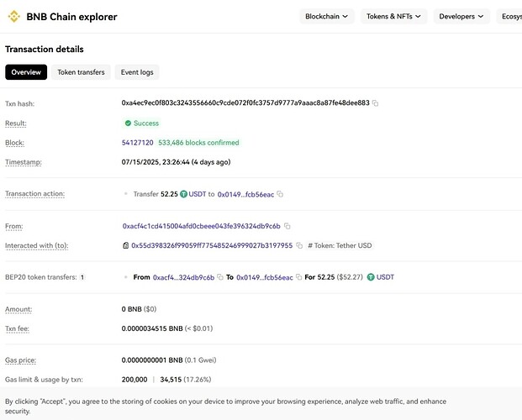The image size is (522, 420).
Task: Click USDT link in BEP20 token transfers
Action: pyautogui.click(x=385, y=277)
